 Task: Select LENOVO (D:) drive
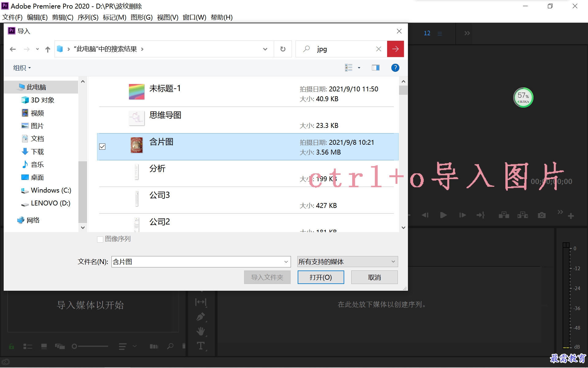tap(46, 203)
